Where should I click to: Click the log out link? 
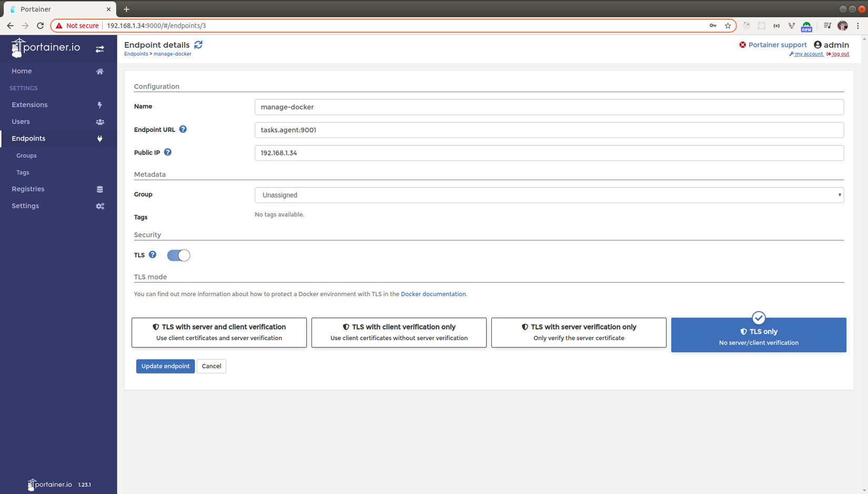[x=837, y=54]
